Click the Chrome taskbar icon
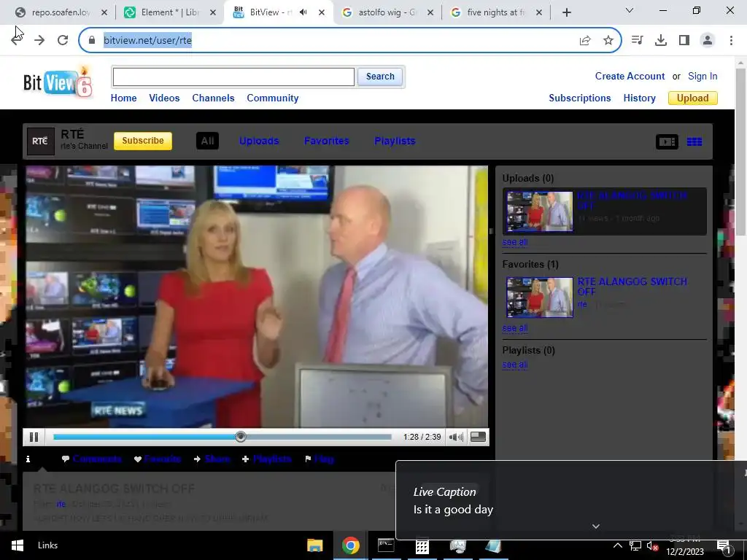747x560 pixels. point(350,545)
